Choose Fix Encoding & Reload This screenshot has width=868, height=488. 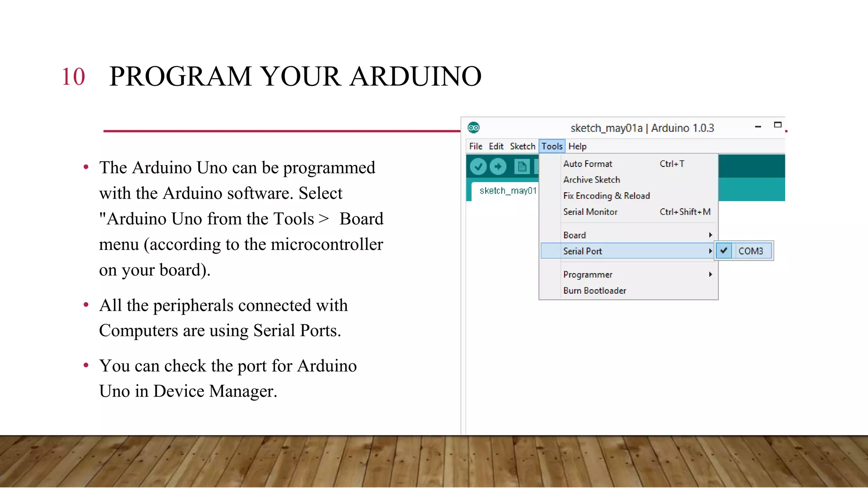point(629,196)
